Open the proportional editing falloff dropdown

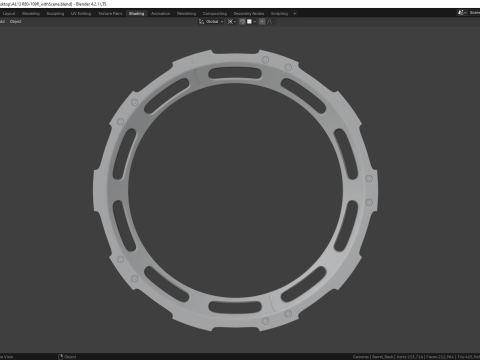point(271,22)
